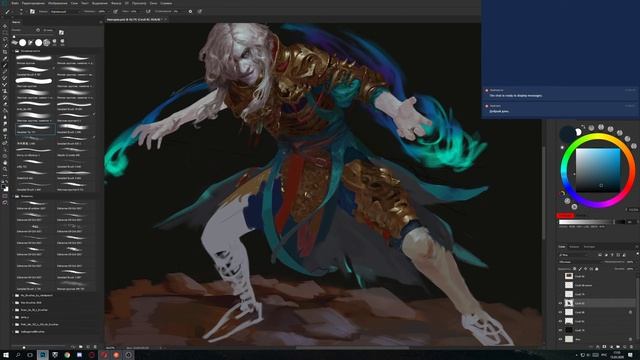Toggle airbrush build-up icon in options bar
Viewport: 640px width, 360px height.
(148, 11)
